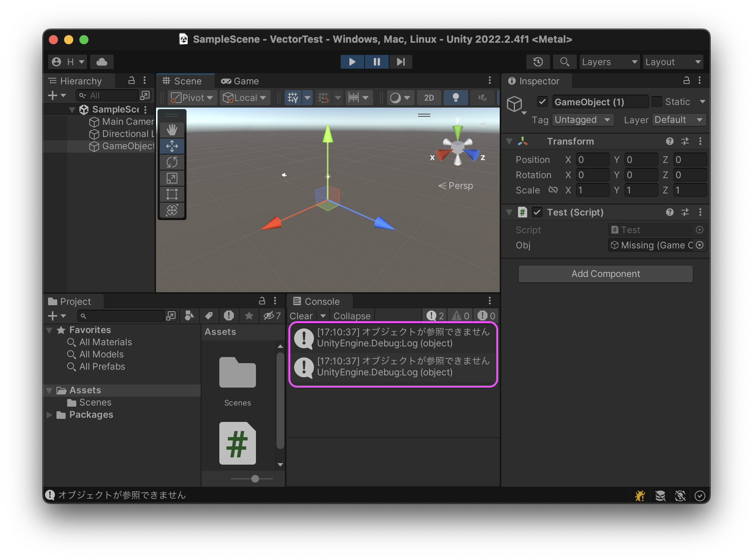Open the undo history icon

pyautogui.click(x=538, y=62)
